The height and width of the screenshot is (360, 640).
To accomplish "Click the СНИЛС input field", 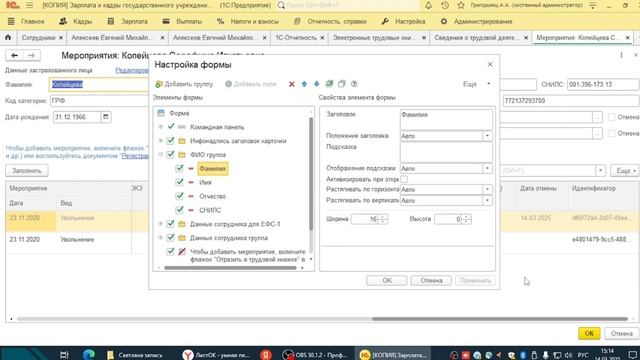I will (x=602, y=84).
